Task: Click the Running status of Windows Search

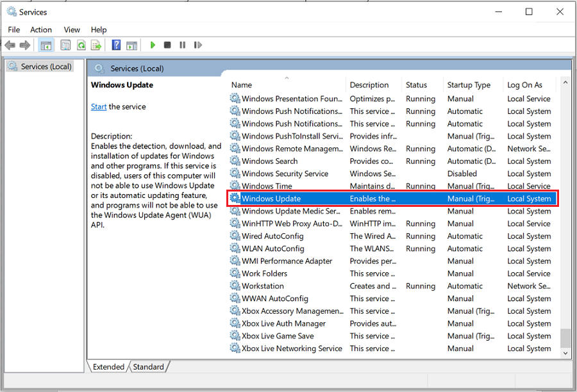Action: (x=420, y=161)
